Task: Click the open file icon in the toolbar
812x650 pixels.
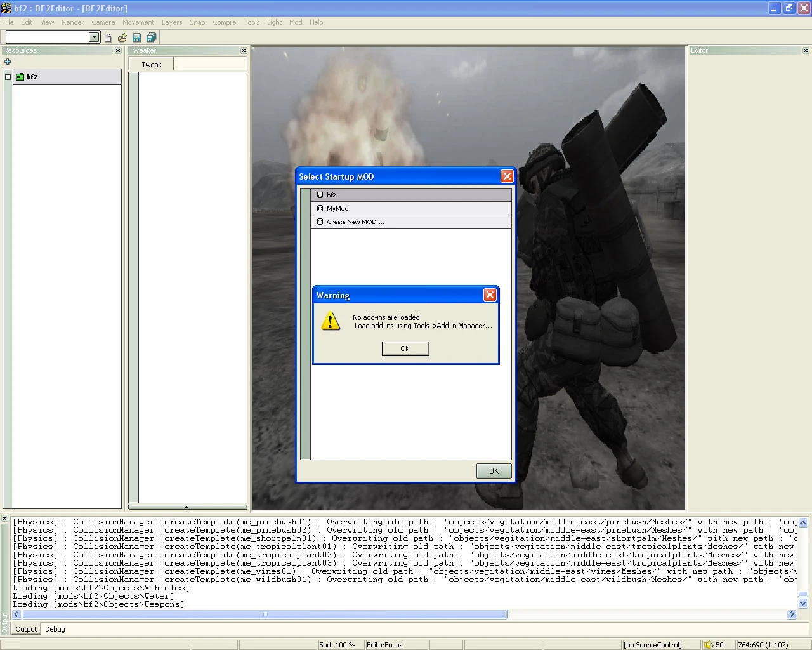Action: [x=122, y=37]
